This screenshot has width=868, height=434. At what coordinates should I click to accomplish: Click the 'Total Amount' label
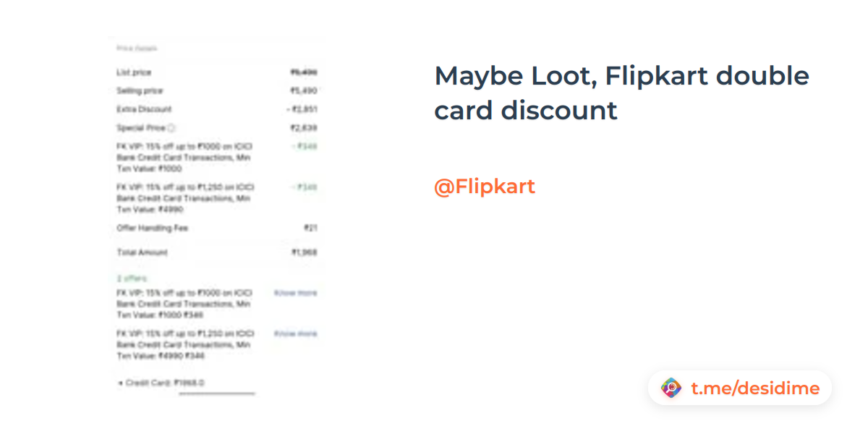(x=142, y=252)
